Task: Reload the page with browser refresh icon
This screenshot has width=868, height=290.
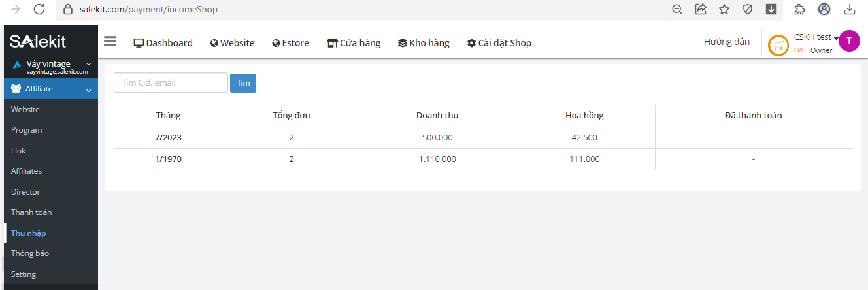Action: [x=39, y=9]
